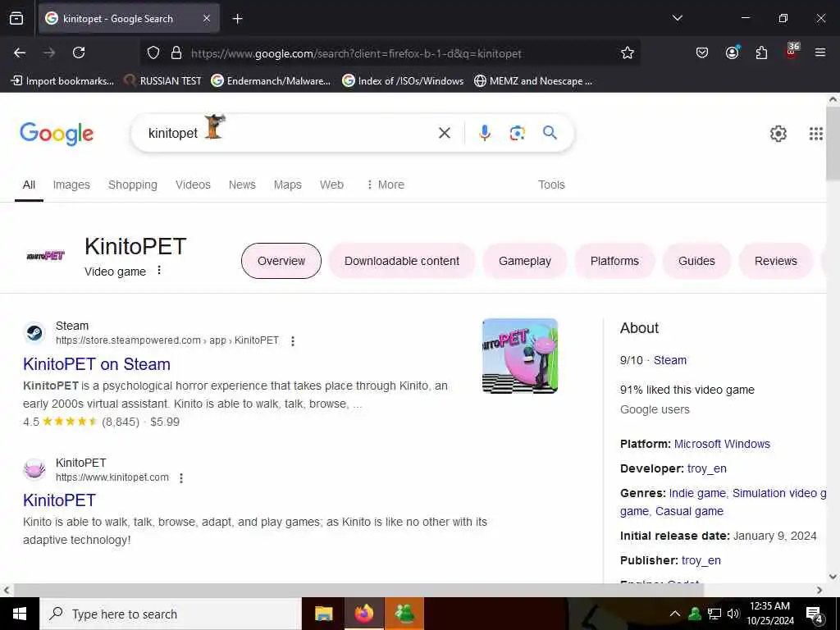Open the troy_en developer link
Screen dimensions: 840x630
[x=706, y=468]
